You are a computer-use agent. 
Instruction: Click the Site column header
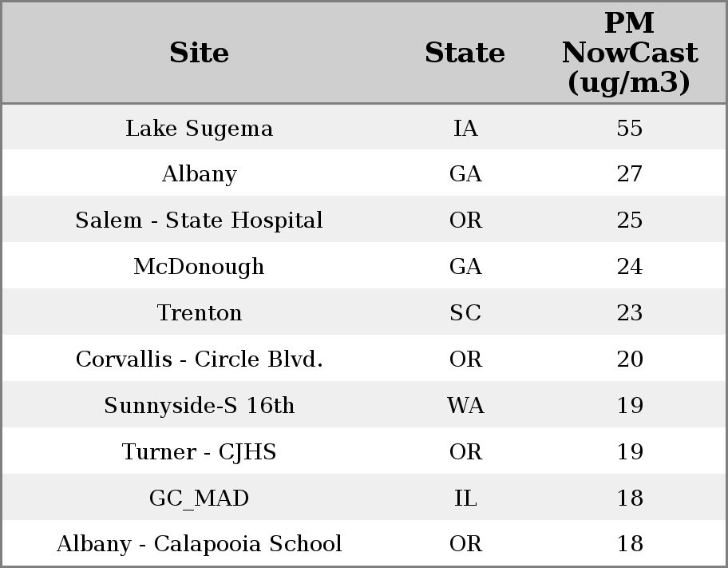click(199, 53)
